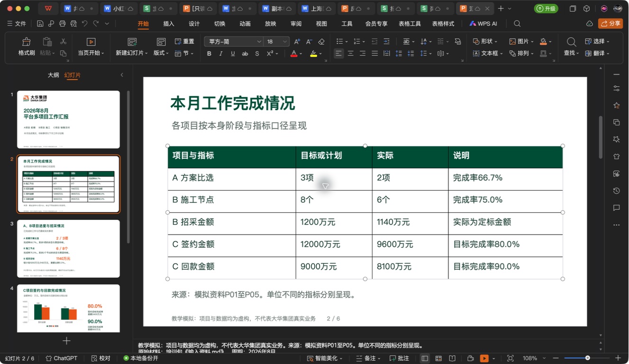The width and height of the screenshot is (629, 364).
Task: Switch to Normal view in status bar
Action: pos(425,358)
